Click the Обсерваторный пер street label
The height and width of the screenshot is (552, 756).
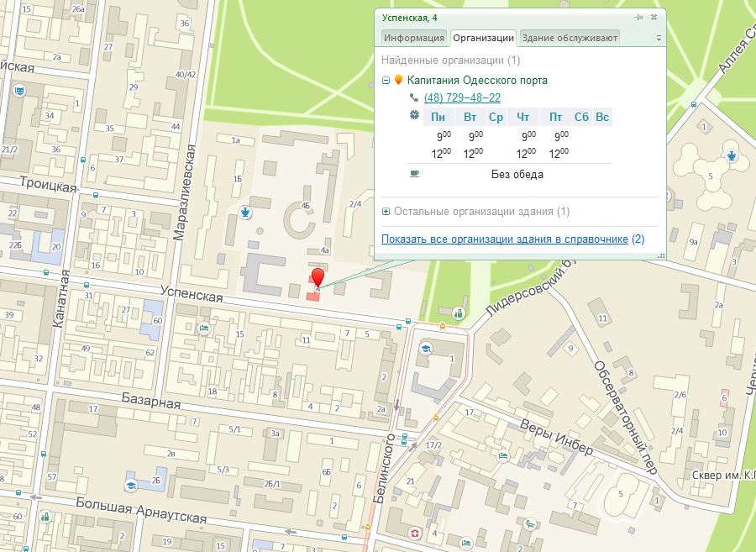tap(625, 417)
